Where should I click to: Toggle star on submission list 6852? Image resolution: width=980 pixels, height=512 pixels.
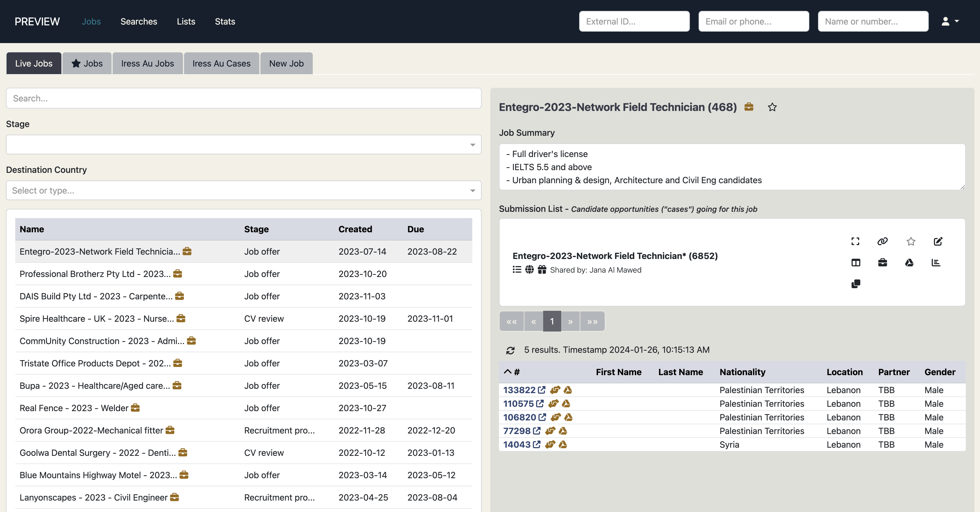coord(910,241)
